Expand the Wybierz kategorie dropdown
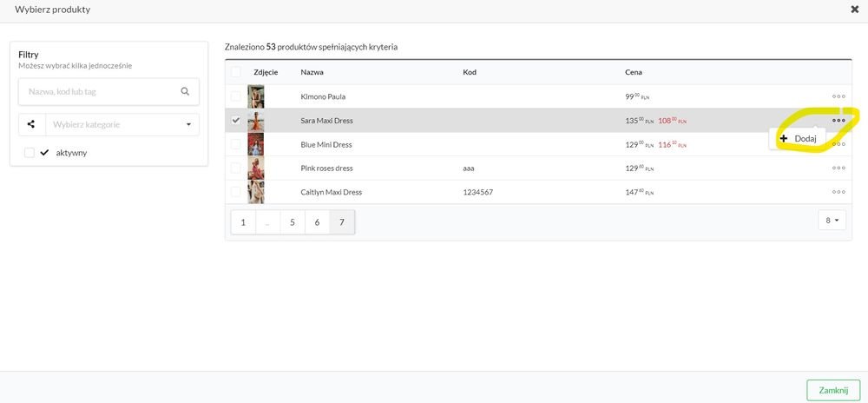This screenshot has width=868, height=403. coord(122,124)
